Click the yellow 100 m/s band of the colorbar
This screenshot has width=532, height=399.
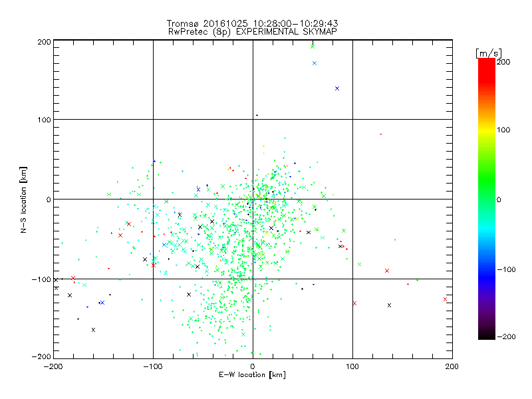[487, 130]
